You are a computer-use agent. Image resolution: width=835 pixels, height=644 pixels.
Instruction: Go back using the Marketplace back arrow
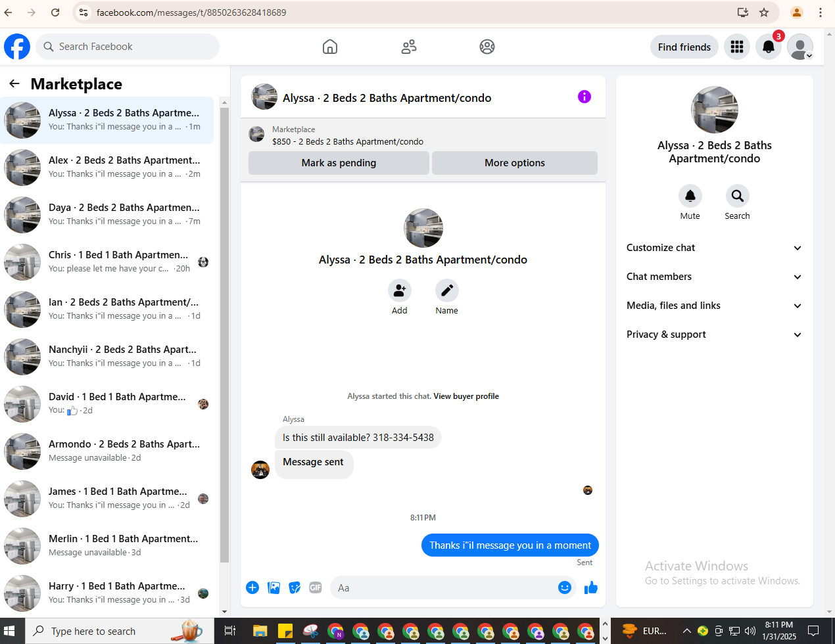tap(14, 83)
